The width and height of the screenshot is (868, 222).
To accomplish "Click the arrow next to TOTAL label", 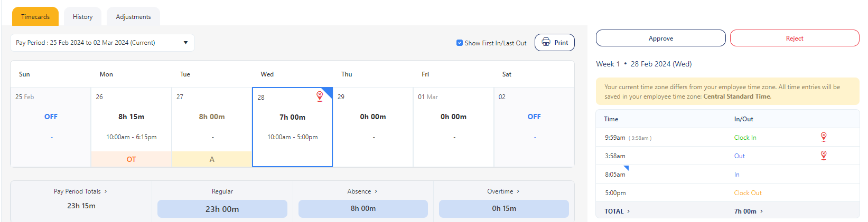I will tap(629, 211).
